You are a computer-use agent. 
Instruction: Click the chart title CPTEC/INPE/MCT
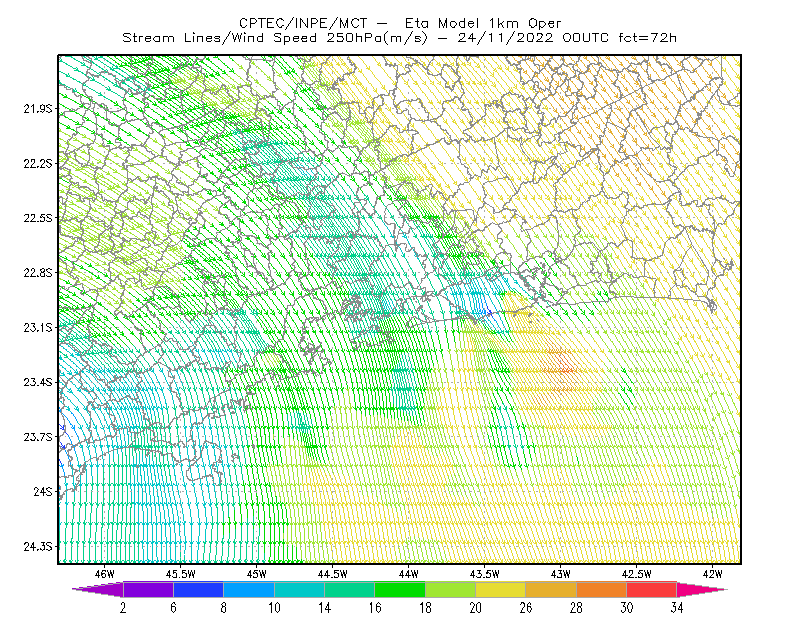point(303,23)
